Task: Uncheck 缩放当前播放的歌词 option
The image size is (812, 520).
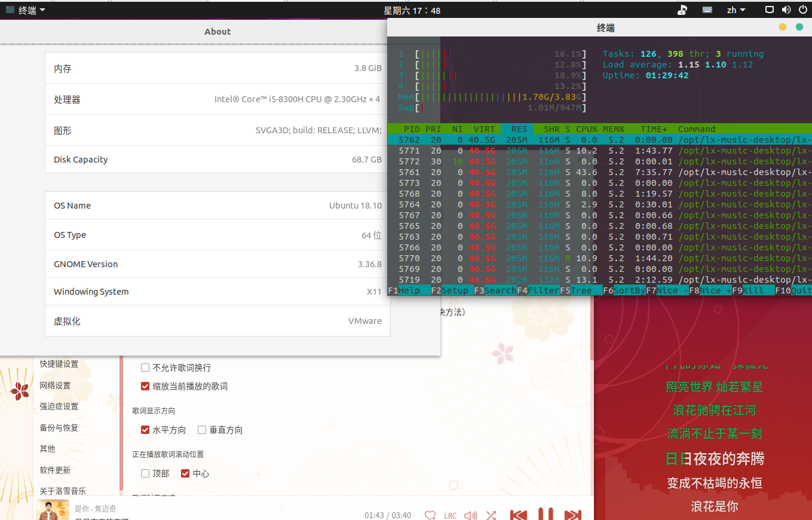Action: click(x=145, y=386)
